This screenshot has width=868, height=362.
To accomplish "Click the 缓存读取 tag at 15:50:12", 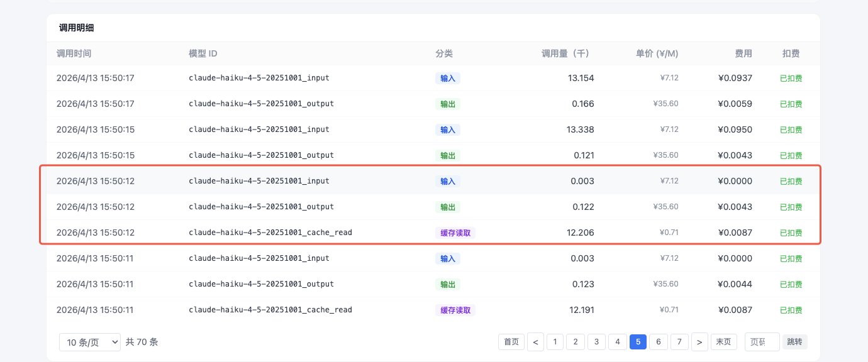I will [455, 233].
